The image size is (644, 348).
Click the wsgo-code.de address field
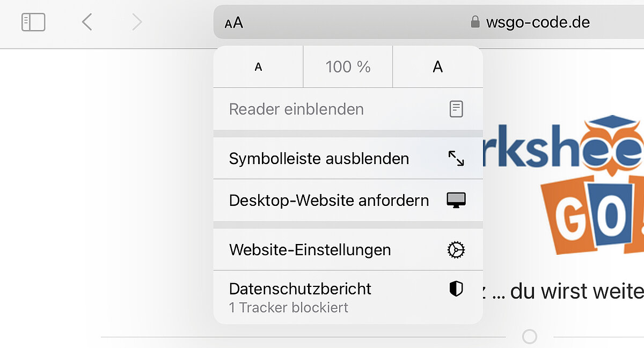coord(538,22)
